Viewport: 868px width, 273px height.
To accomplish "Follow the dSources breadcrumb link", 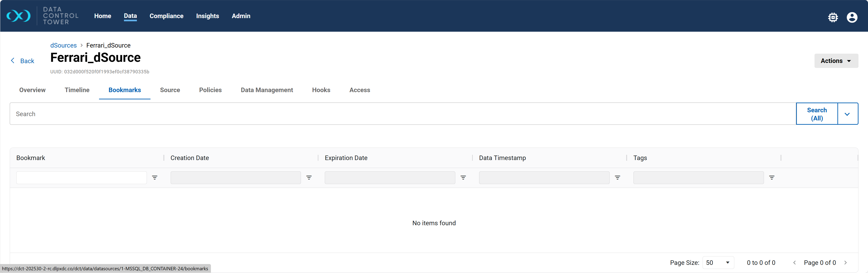I will pyautogui.click(x=63, y=45).
